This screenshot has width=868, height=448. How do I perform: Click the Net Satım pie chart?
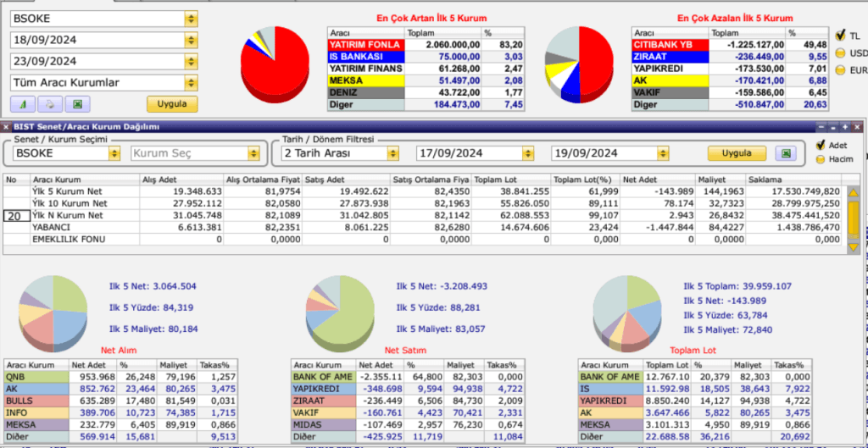click(340, 313)
